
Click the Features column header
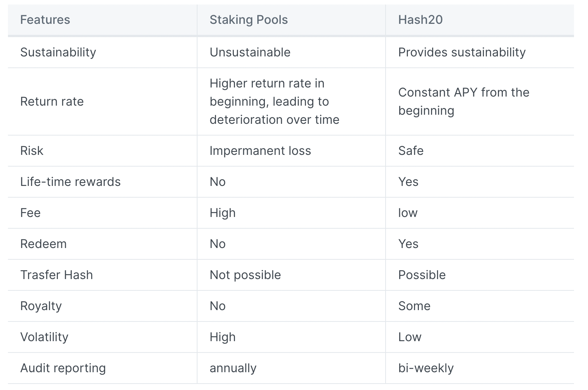coord(45,20)
